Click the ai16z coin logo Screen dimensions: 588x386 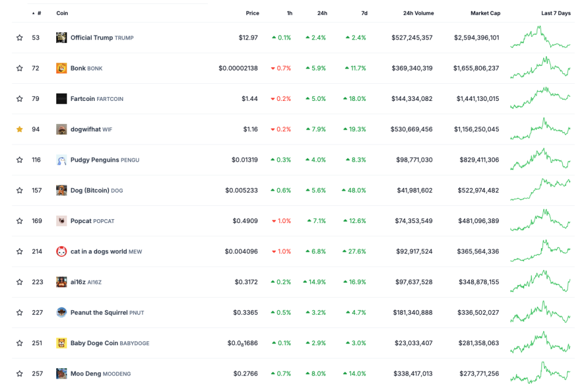(61, 282)
